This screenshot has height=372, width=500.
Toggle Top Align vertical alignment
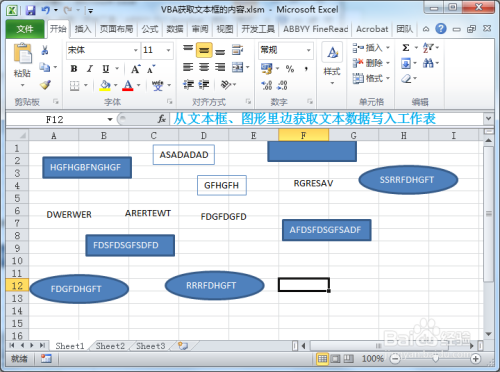pos(188,49)
